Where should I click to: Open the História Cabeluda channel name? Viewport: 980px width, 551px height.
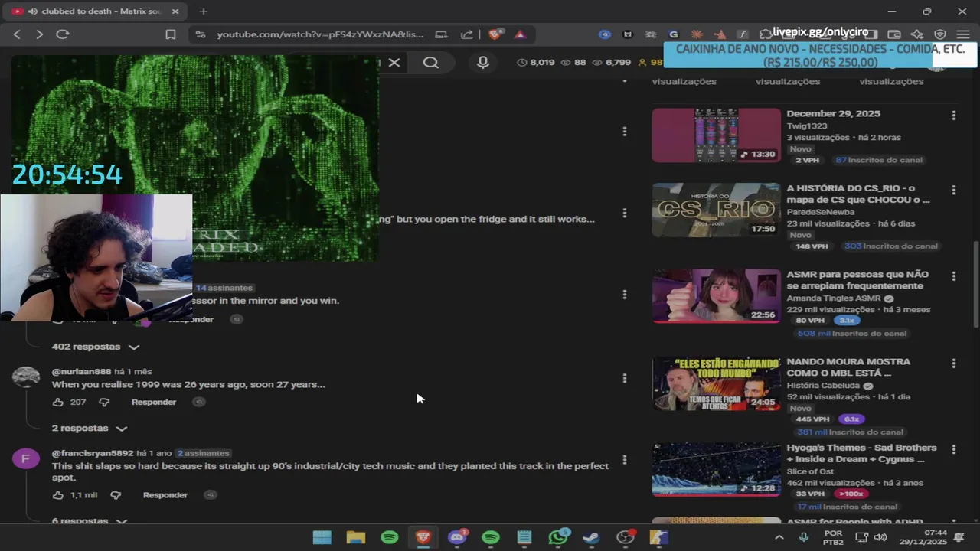click(x=823, y=386)
